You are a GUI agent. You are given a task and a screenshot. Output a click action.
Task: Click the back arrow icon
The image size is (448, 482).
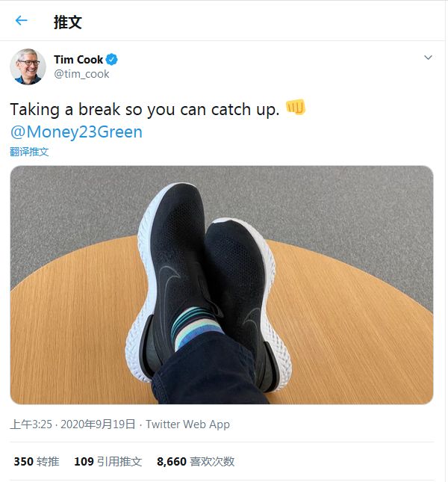point(21,21)
